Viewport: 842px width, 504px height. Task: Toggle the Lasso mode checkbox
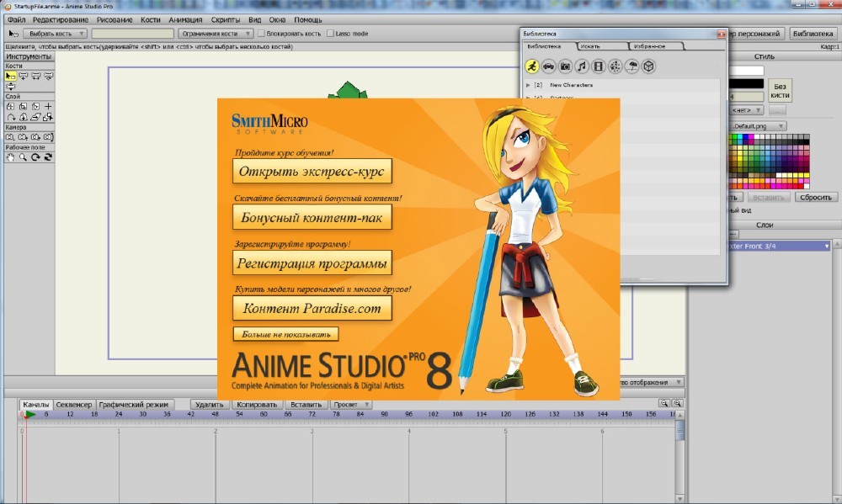[x=330, y=34]
